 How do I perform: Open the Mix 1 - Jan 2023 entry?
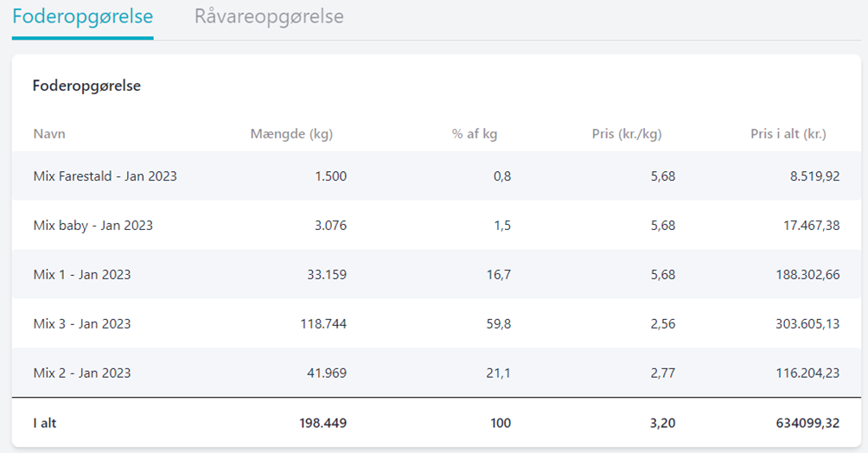click(82, 275)
